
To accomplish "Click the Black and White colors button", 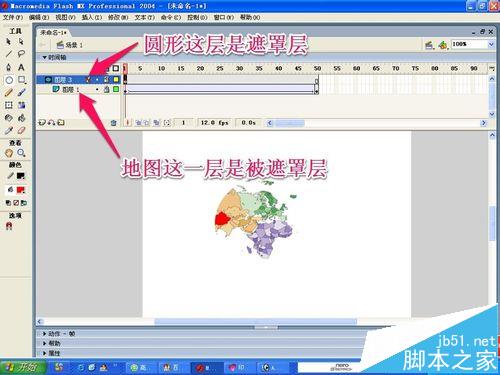I will 8,203.
